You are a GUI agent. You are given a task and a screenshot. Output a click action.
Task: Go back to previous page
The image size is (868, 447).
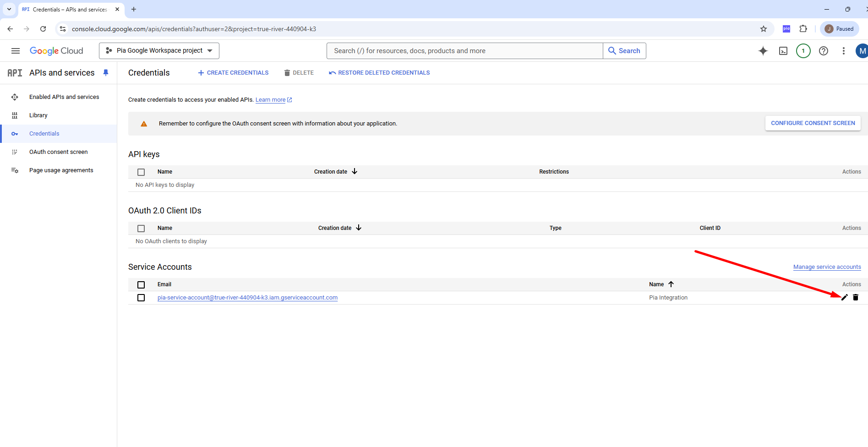(x=10, y=29)
